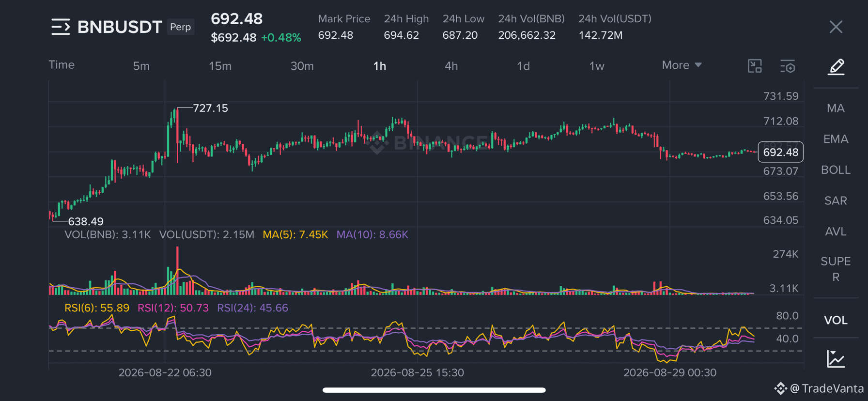This screenshot has width=868, height=401.
Task: Switch to the 1d timeframe
Action: pyautogui.click(x=523, y=66)
